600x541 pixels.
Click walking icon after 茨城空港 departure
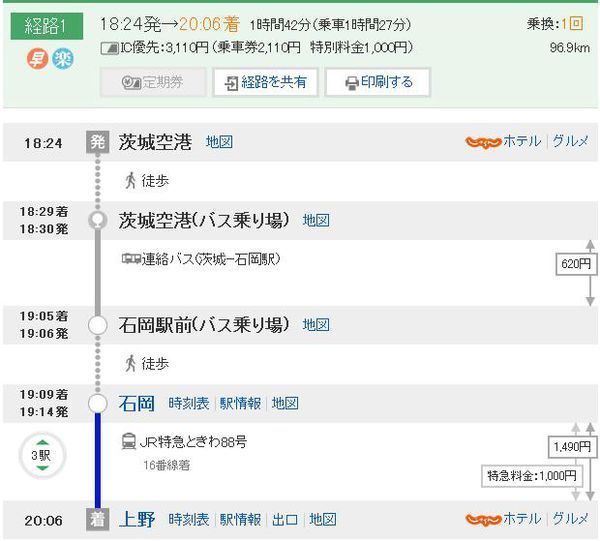click(x=130, y=180)
